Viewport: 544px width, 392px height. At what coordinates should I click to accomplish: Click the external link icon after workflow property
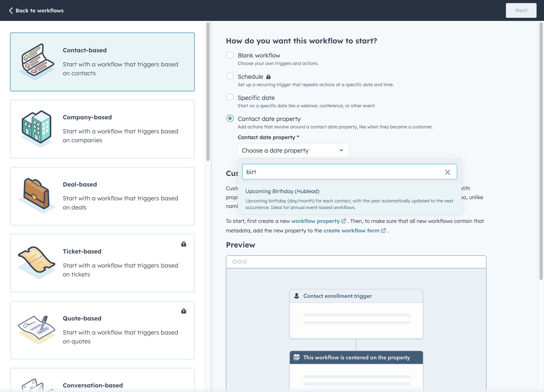344,221
